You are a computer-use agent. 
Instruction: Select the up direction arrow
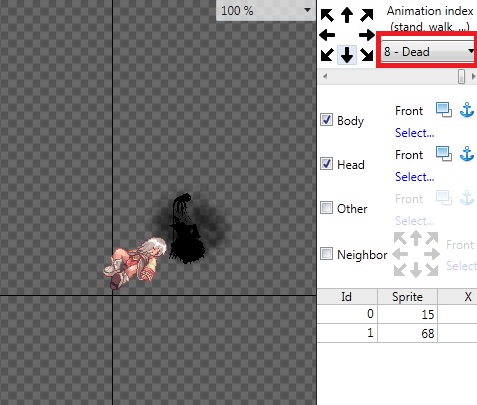[347, 15]
